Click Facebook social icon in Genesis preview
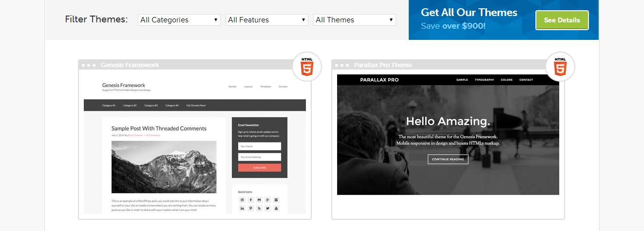 click(x=251, y=200)
